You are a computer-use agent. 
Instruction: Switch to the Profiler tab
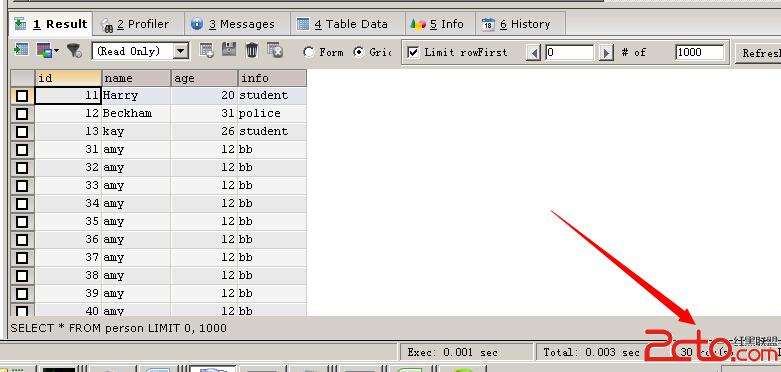135,24
